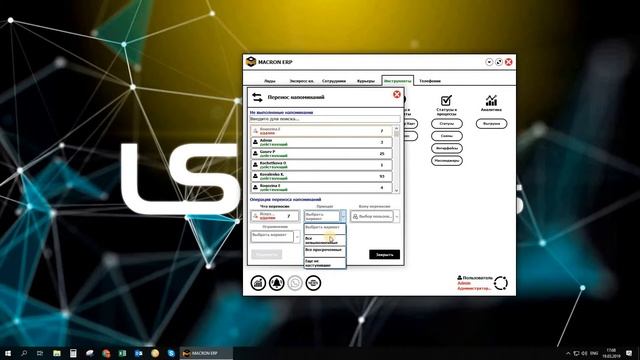640x360 pixels.
Task: Select the last visible row in reminders list
Action: 322,188
